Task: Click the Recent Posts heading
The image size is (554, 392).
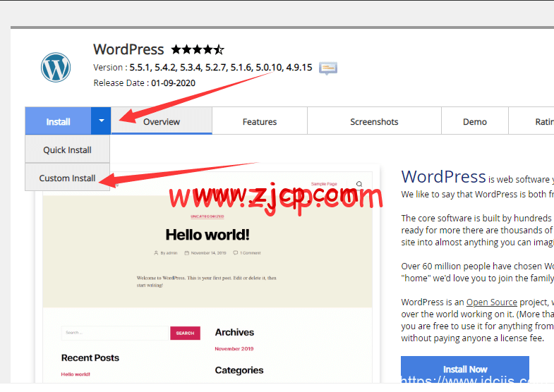Action: pos(90,357)
